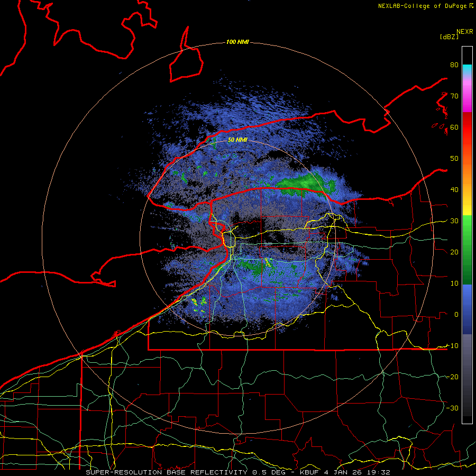Image resolution: width=476 pixels, height=476 pixels.
Task: Click the 60 value on the dBZ scale
Action: pyautogui.click(x=454, y=127)
